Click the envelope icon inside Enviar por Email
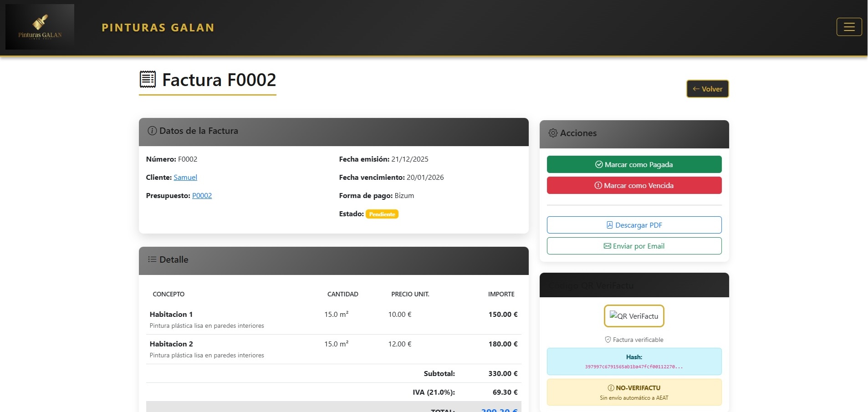This screenshot has width=868, height=412. click(x=607, y=246)
